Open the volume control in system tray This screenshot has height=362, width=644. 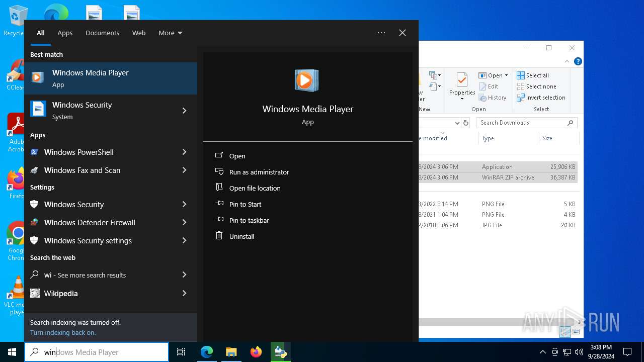point(579,352)
